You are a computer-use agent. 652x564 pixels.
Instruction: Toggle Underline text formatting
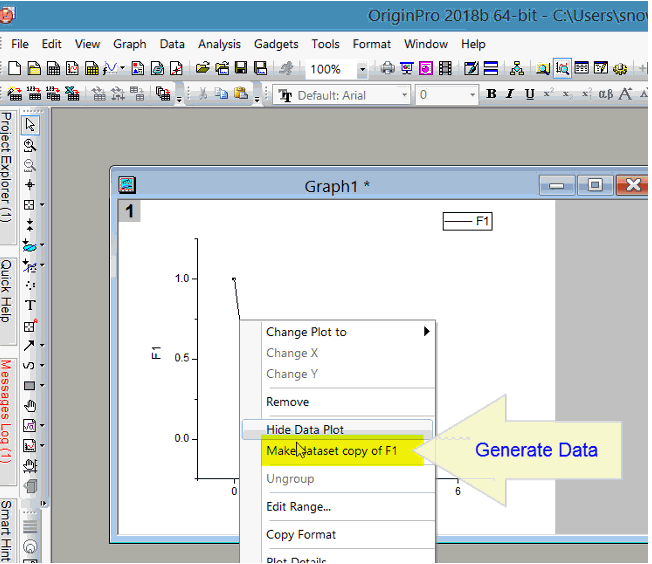tap(529, 94)
